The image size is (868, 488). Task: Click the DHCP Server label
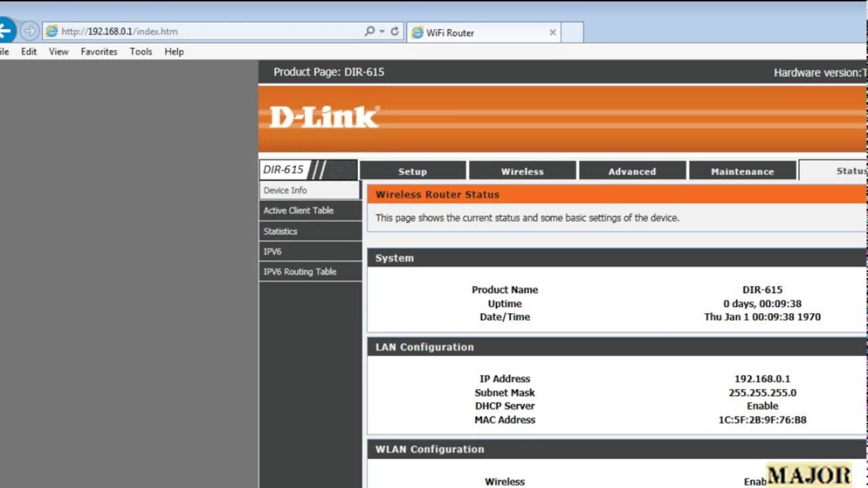pos(505,406)
